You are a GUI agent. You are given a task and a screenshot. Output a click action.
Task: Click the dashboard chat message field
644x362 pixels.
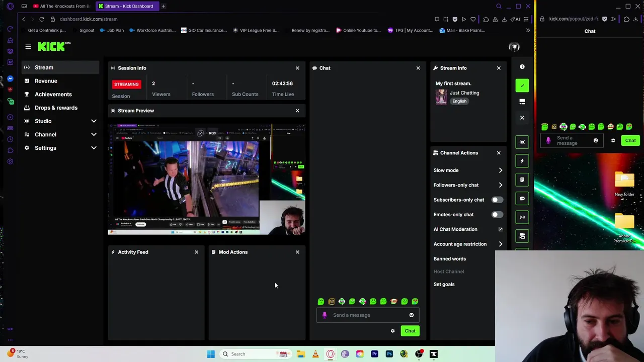[x=368, y=315]
